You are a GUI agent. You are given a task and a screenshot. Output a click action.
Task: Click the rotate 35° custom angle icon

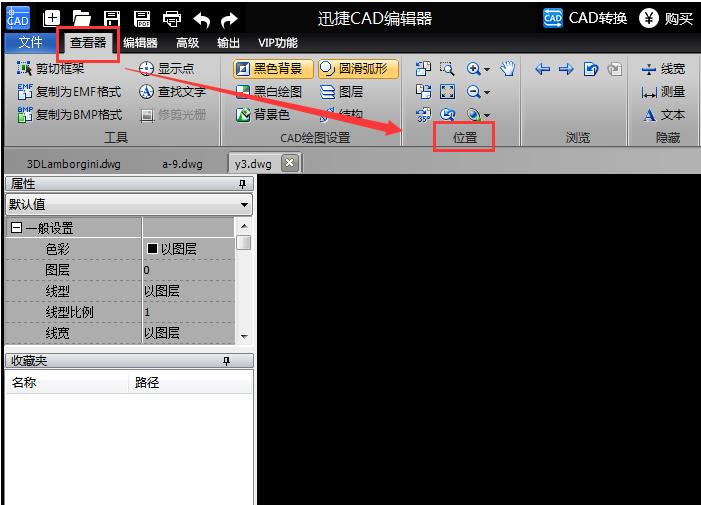[x=423, y=115]
